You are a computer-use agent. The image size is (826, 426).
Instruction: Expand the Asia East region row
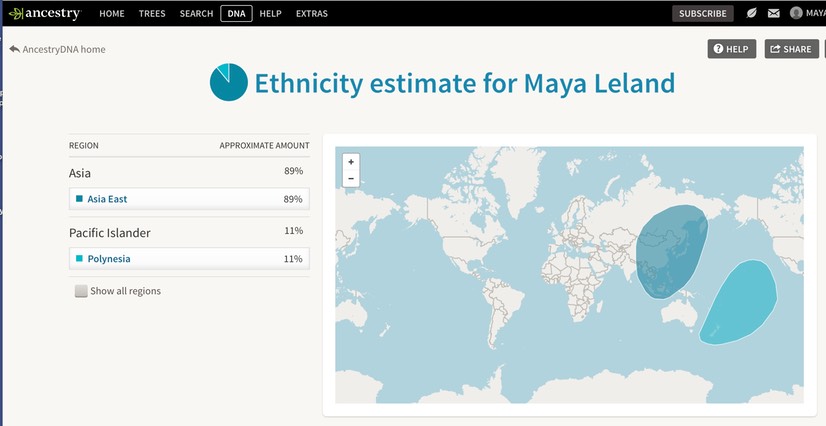189,199
